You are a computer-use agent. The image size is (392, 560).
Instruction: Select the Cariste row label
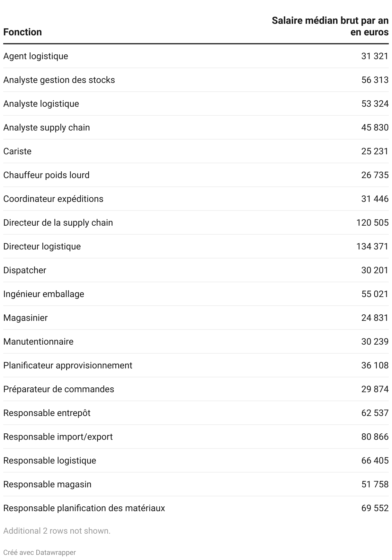(x=17, y=151)
